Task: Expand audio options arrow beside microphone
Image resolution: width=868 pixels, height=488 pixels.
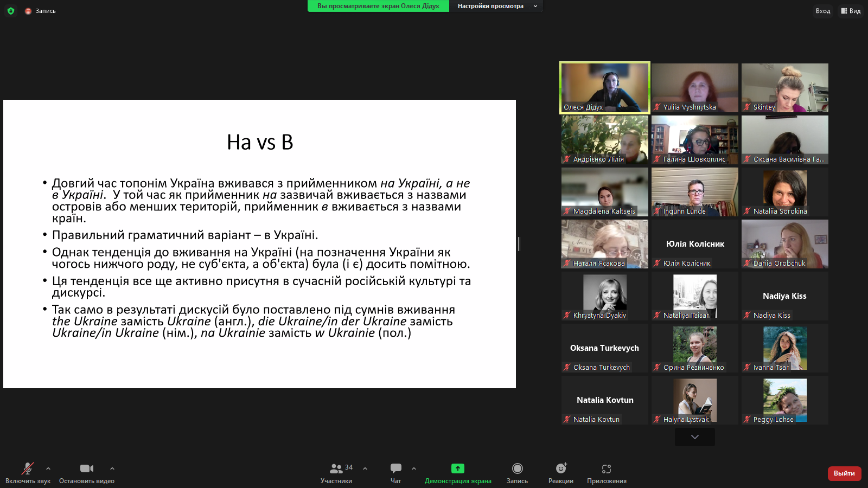Action: (48, 468)
